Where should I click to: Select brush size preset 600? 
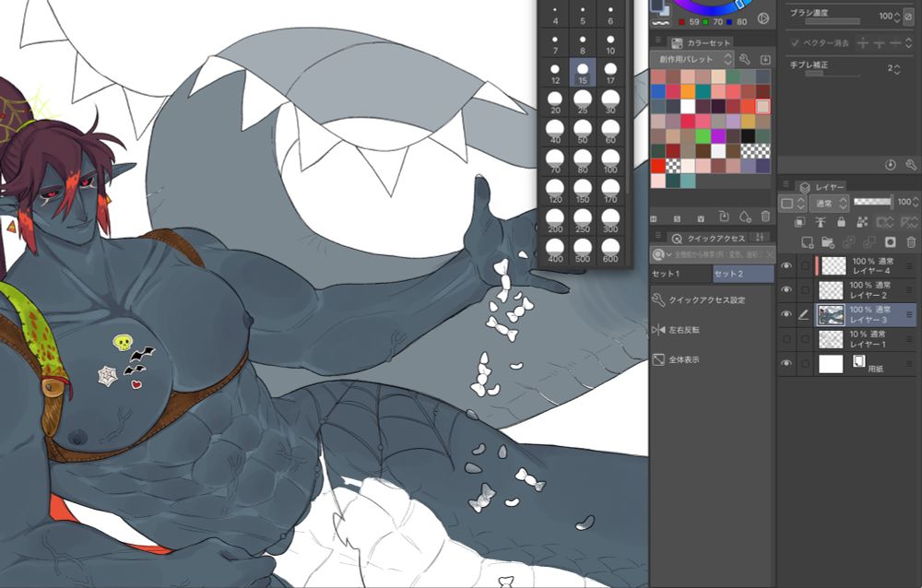click(x=610, y=251)
